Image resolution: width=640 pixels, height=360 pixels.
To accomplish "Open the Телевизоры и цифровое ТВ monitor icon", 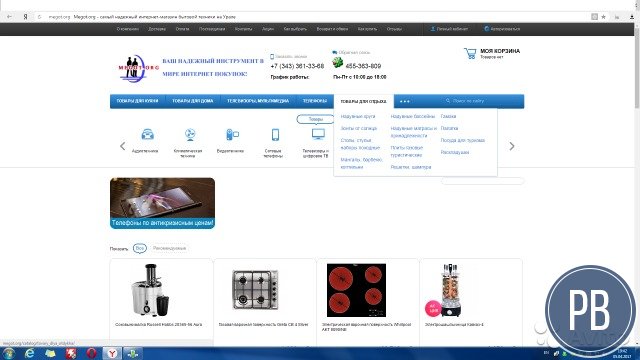I will pyautogui.click(x=318, y=134).
